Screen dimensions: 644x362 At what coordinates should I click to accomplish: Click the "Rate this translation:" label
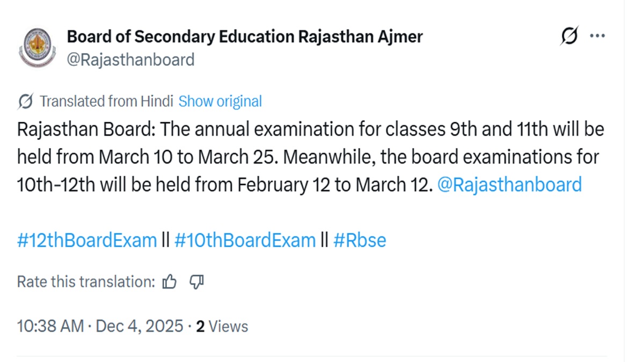click(86, 282)
